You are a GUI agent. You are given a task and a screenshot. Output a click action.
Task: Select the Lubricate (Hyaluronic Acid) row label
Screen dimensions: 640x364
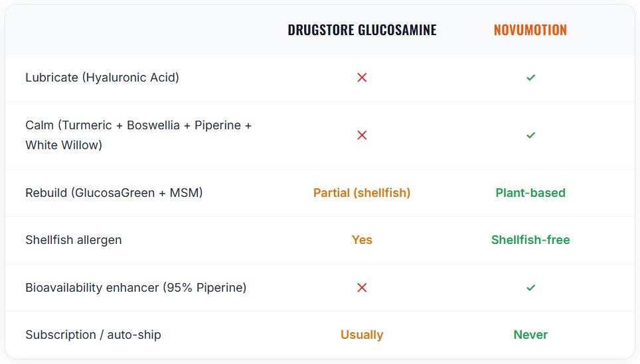coord(102,78)
